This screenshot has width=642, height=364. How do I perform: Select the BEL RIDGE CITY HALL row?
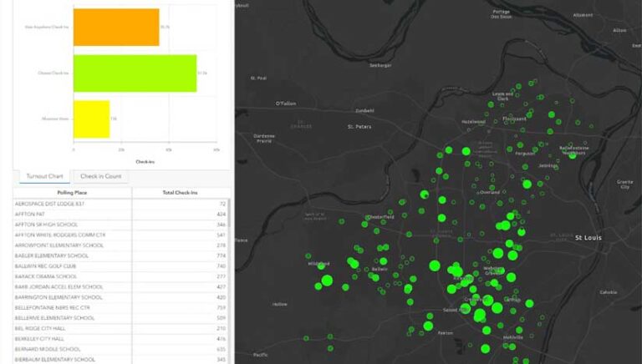point(120,328)
